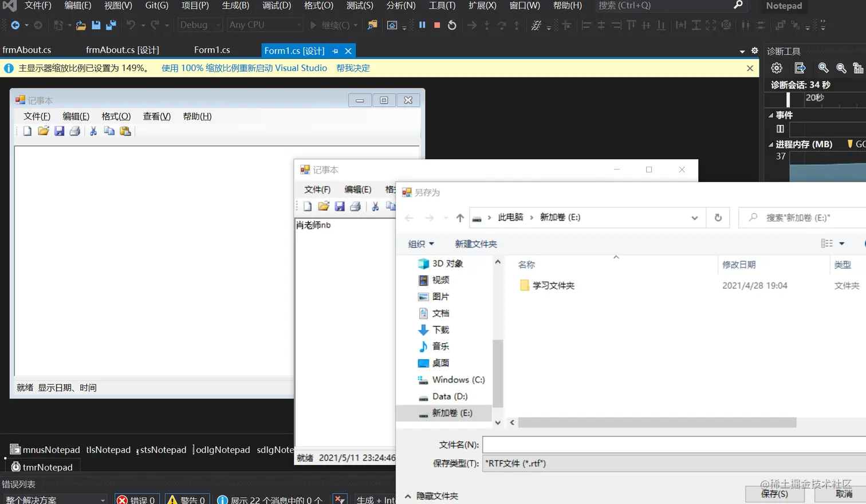
Task: Click the 搜索"新加卷 (E:)" search box
Action: tap(802, 218)
